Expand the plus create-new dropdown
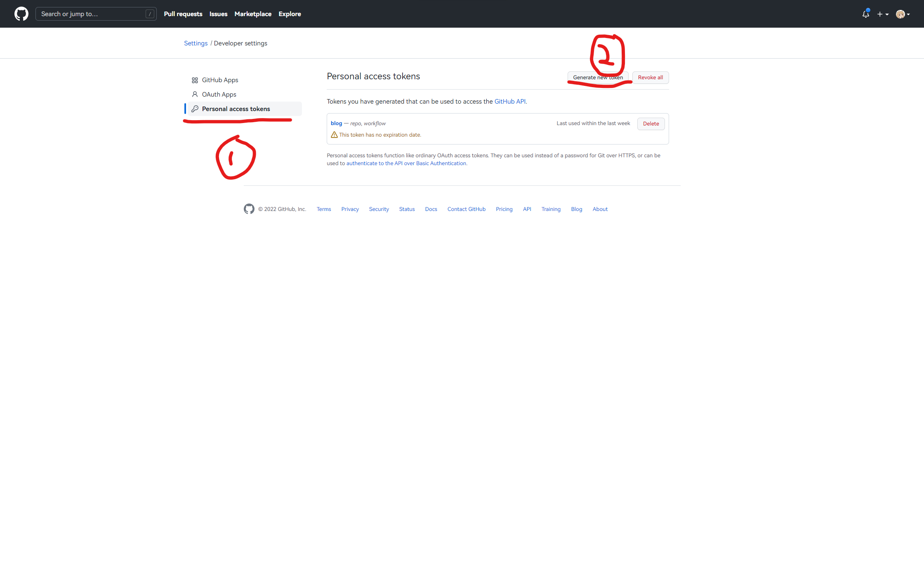Viewport: 924px width, 578px height. 883,14
